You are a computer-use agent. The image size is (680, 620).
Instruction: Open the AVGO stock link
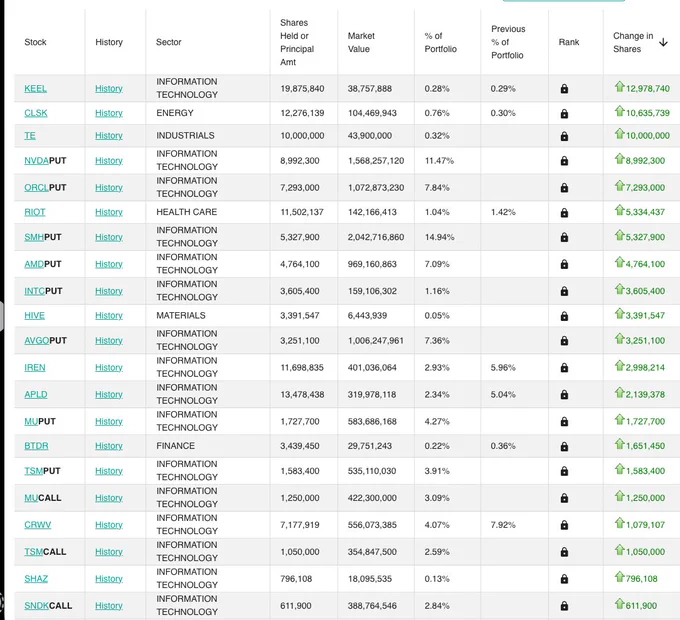click(x=37, y=340)
